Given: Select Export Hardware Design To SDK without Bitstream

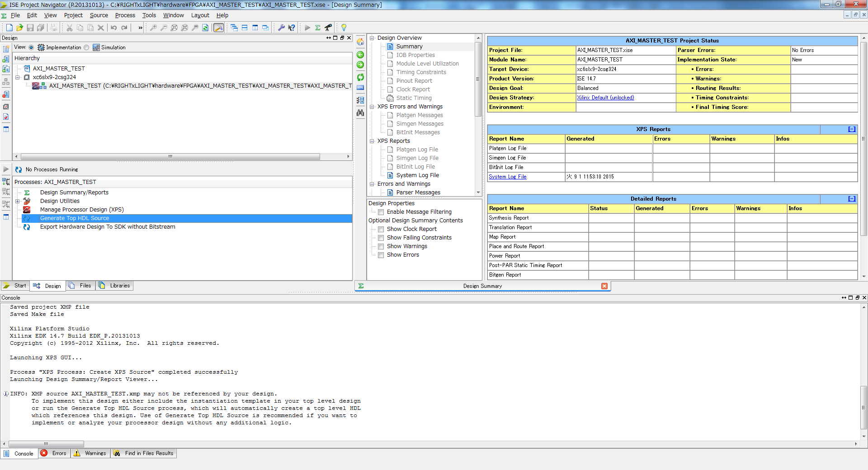Looking at the screenshot, I should click(108, 227).
